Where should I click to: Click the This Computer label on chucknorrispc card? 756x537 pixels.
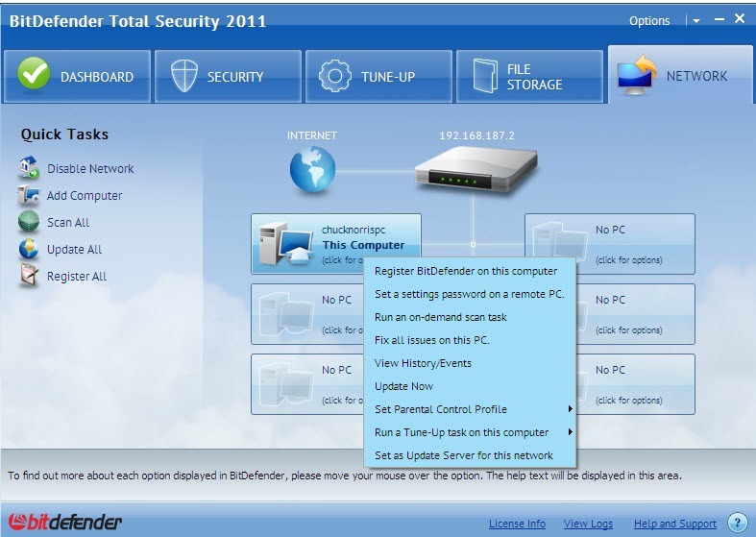(363, 245)
